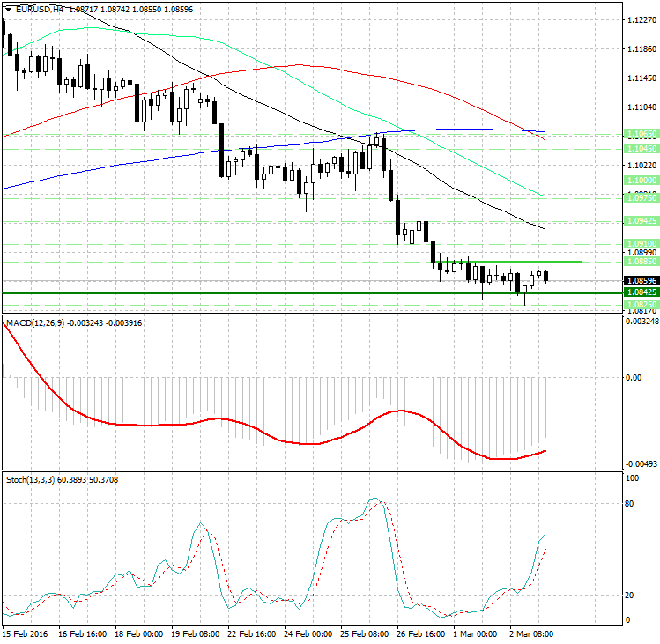Click the 2 Mar 08:00 time label
This screenshot has height=644, width=660.
pos(528,633)
